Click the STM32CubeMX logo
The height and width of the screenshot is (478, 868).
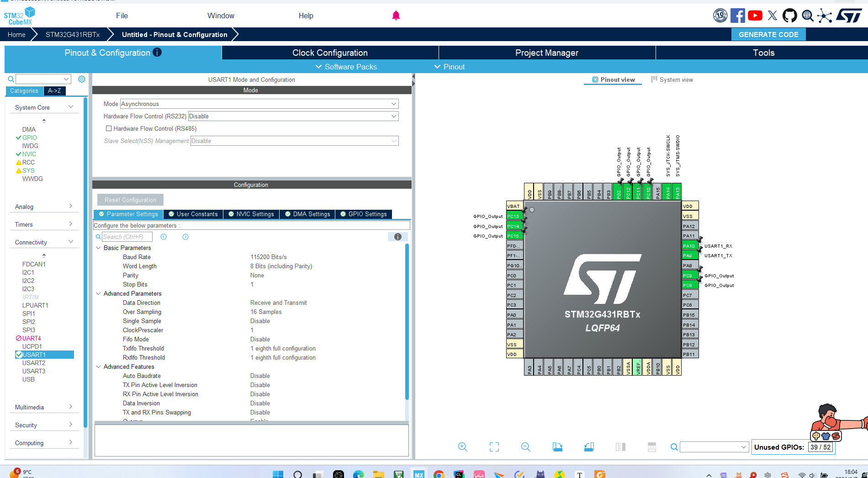pyautogui.click(x=19, y=16)
